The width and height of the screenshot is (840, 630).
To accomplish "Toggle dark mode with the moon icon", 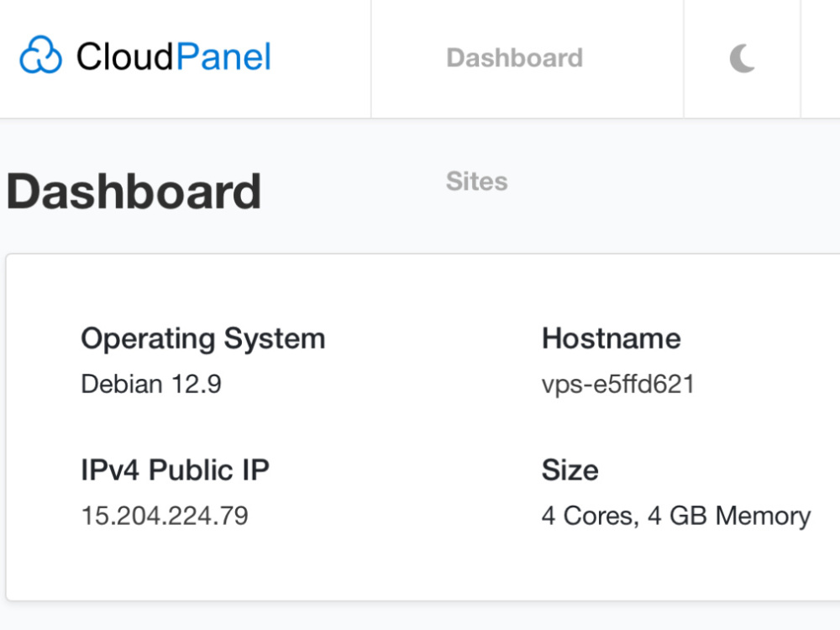I will tap(743, 59).
